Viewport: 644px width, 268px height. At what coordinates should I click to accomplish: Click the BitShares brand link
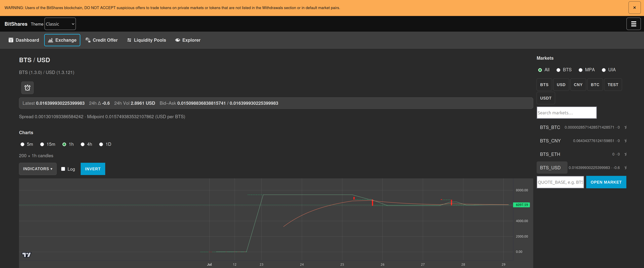point(16,24)
